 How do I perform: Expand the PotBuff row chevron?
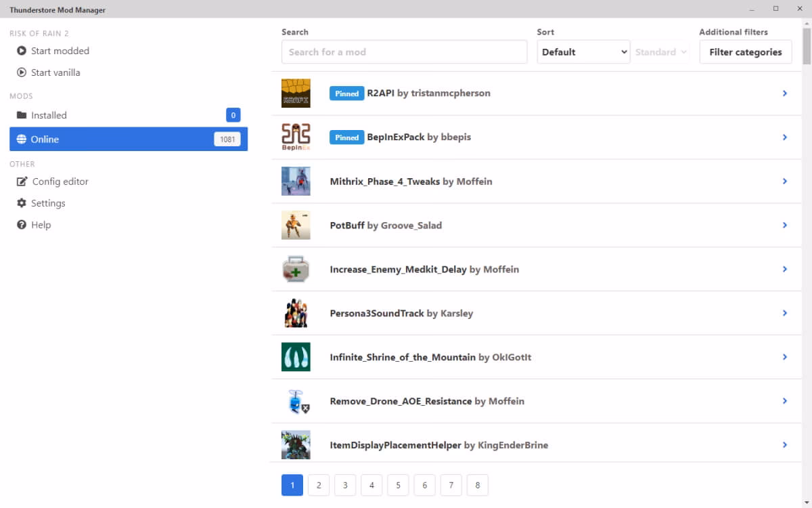coord(785,225)
